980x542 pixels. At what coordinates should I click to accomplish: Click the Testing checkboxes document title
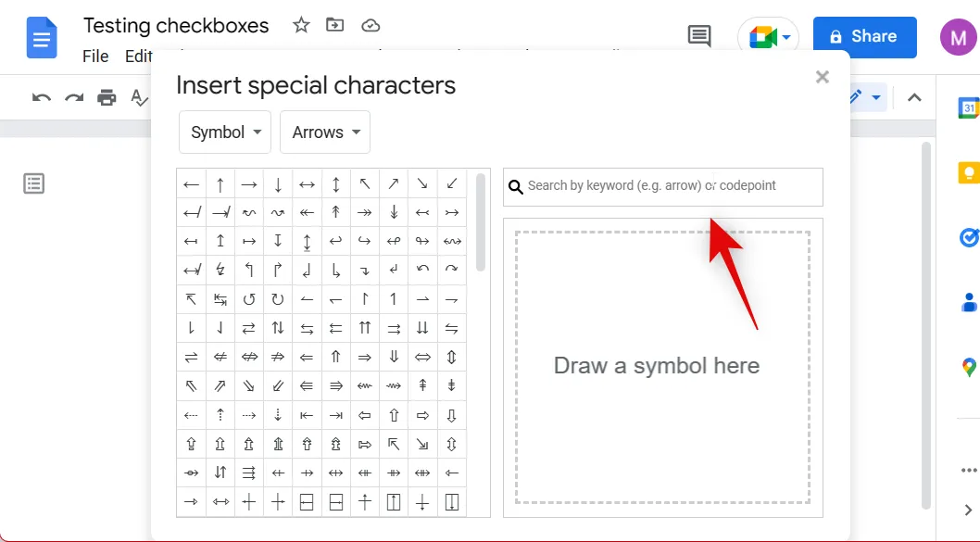pos(176,26)
